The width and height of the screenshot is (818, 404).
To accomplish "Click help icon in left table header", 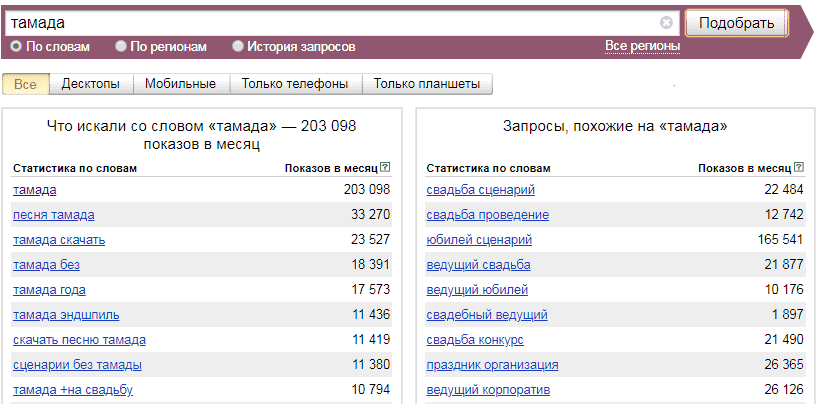I will (x=385, y=168).
